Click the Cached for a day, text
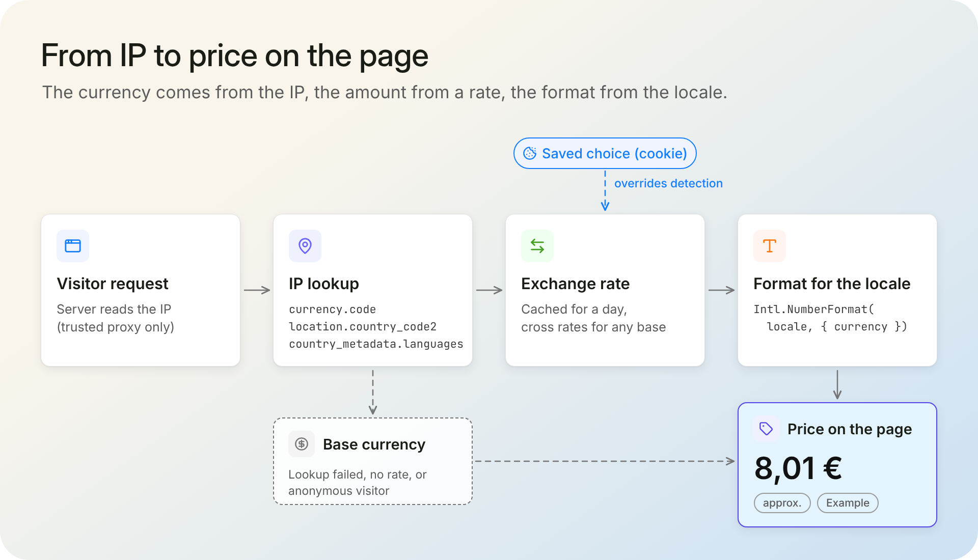Image resolution: width=978 pixels, height=560 pixels. [x=574, y=309]
